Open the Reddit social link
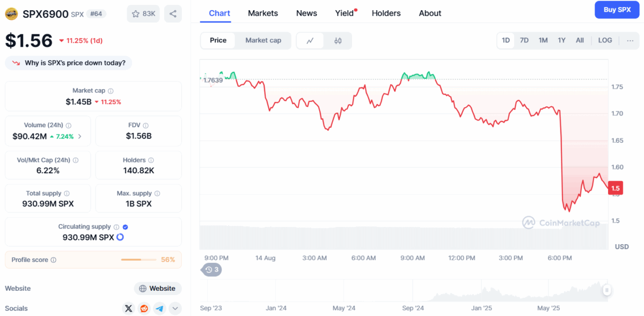This screenshot has height=316, width=644. tap(144, 308)
